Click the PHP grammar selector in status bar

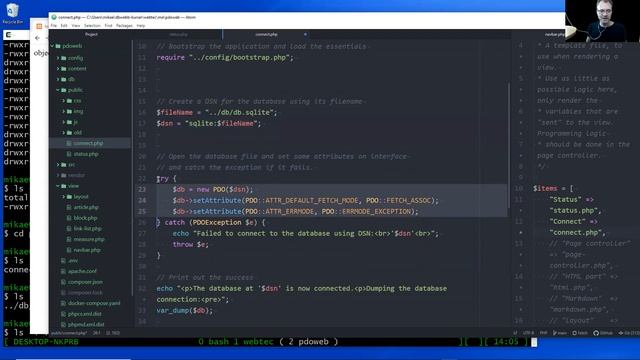[x=543, y=333]
